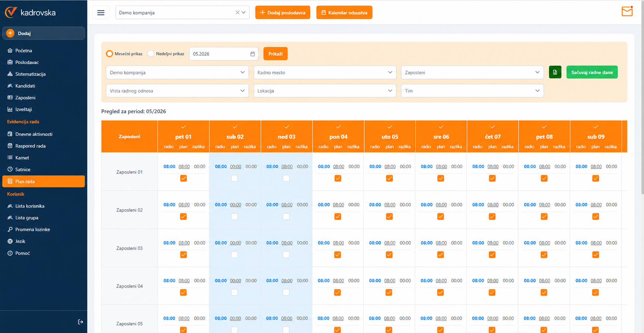644x333 pixels.
Task: Click the Promena lozinke key icon
Action: tap(10, 229)
